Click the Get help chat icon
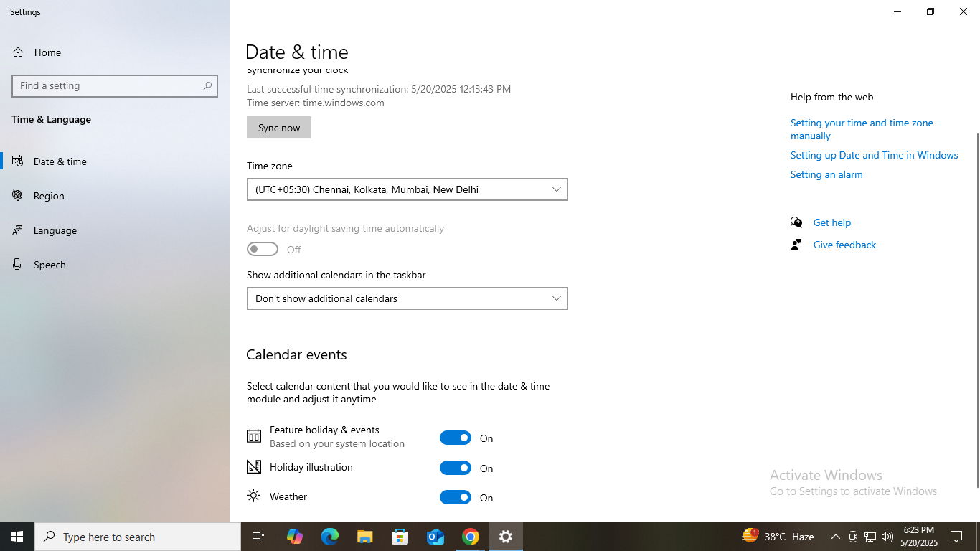980x551 pixels. click(796, 222)
